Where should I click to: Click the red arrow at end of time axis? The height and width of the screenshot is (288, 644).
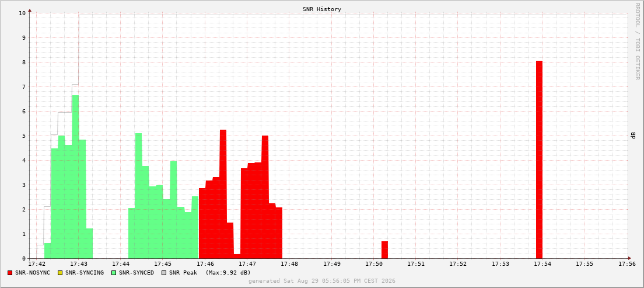click(x=629, y=258)
